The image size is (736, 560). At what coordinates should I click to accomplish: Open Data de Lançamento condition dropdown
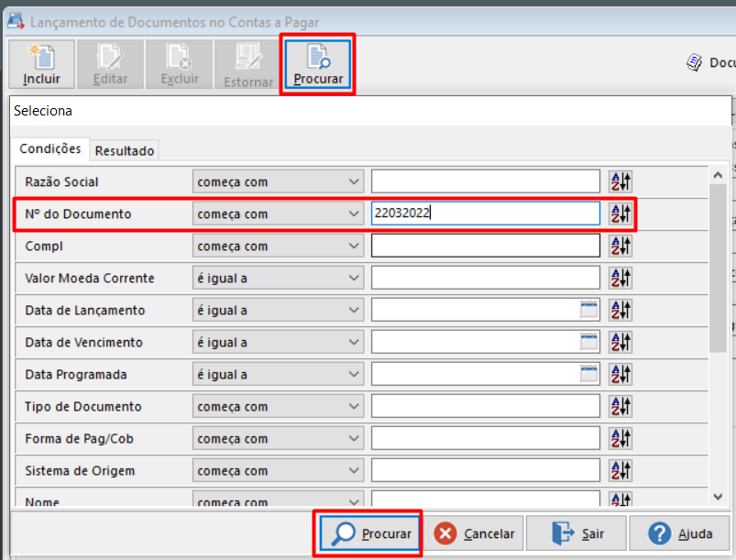click(278, 310)
